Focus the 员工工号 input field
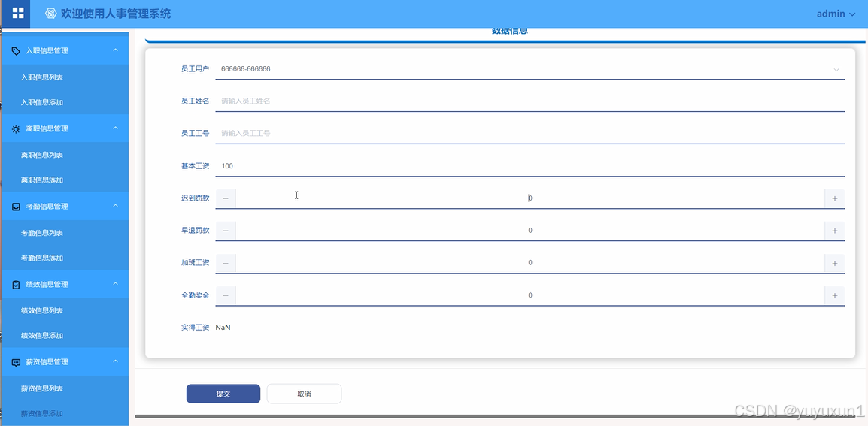Viewport: 868px width, 426px height. point(530,133)
